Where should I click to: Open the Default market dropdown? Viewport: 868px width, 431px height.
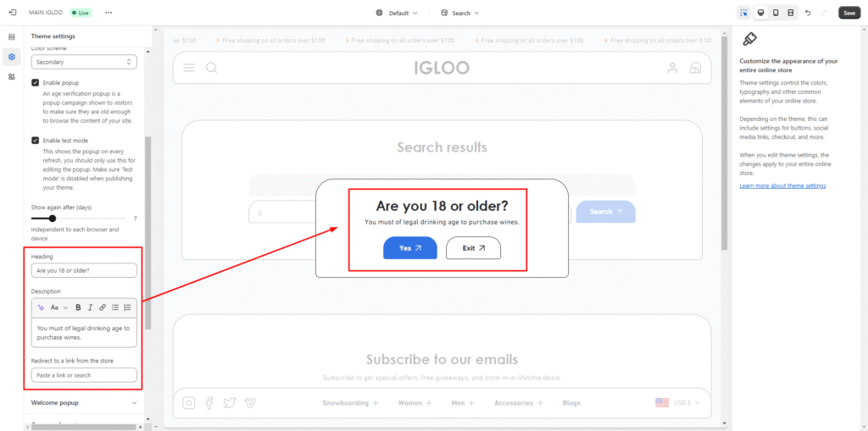(397, 13)
